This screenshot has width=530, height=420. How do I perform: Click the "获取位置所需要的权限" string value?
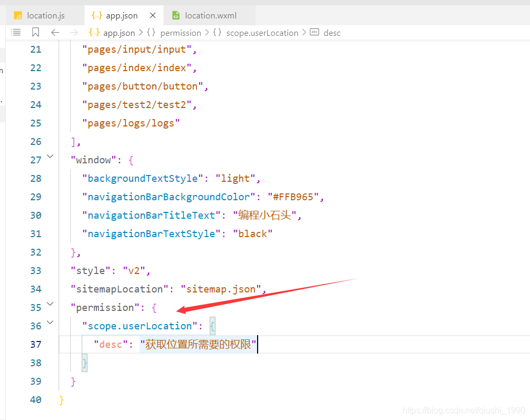pyautogui.click(x=198, y=344)
